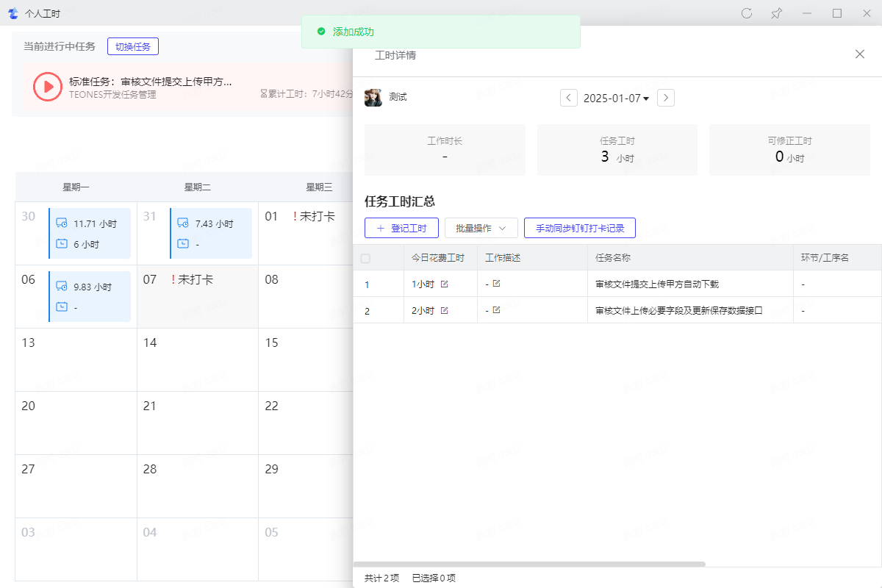The width and height of the screenshot is (882, 588).
Task: Click the refresh icon in title bar
Action: coord(747,13)
